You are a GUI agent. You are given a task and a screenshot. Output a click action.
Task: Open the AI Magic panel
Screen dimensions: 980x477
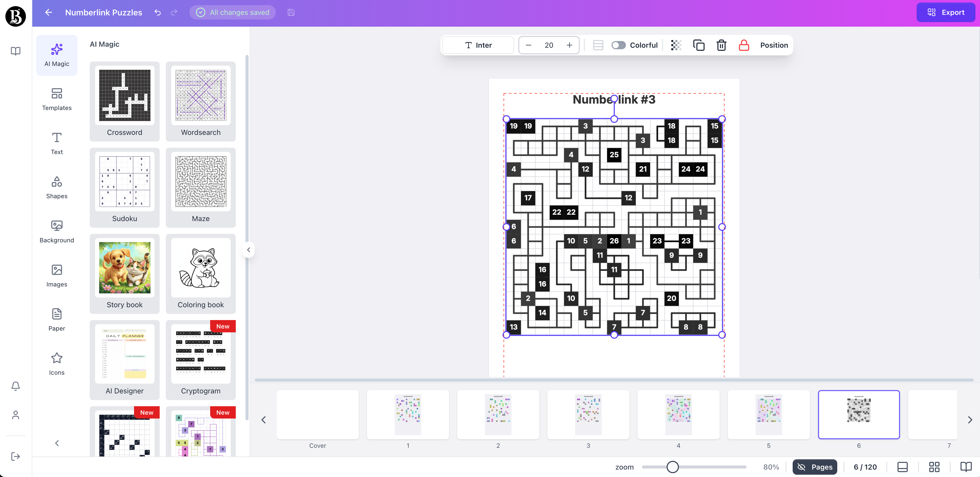(56, 54)
